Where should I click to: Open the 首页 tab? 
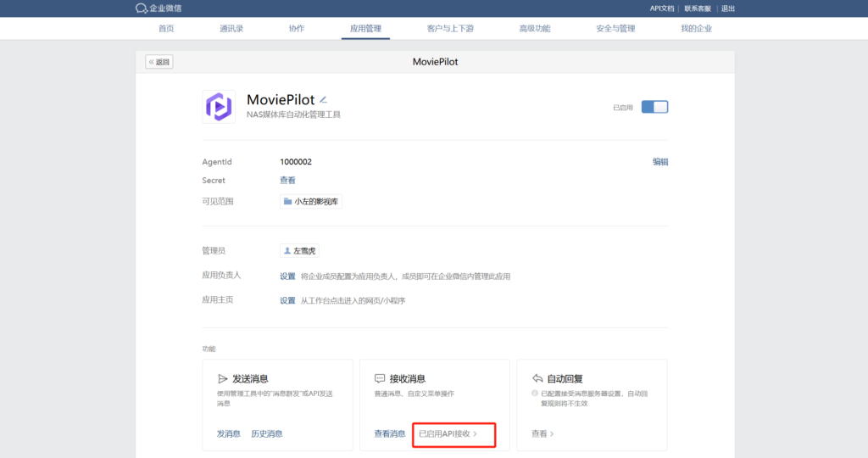pyautogui.click(x=166, y=28)
